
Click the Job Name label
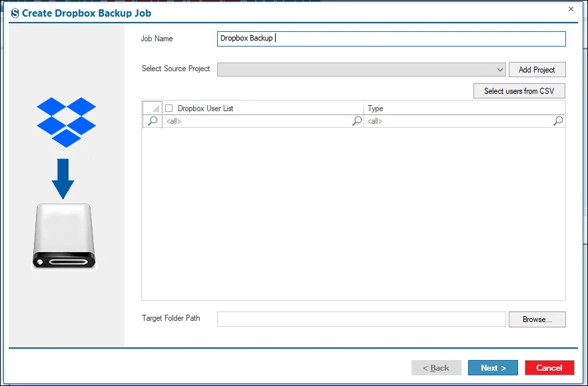[x=156, y=39]
